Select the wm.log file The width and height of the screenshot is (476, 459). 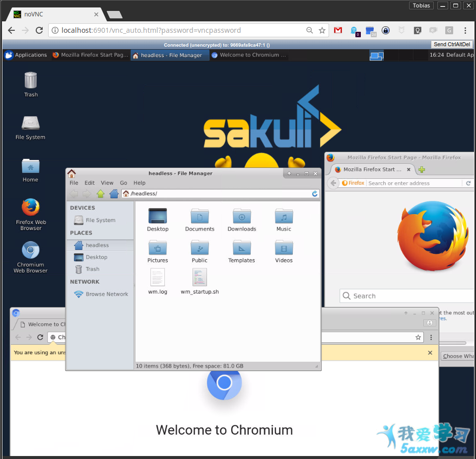click(157, 282)
